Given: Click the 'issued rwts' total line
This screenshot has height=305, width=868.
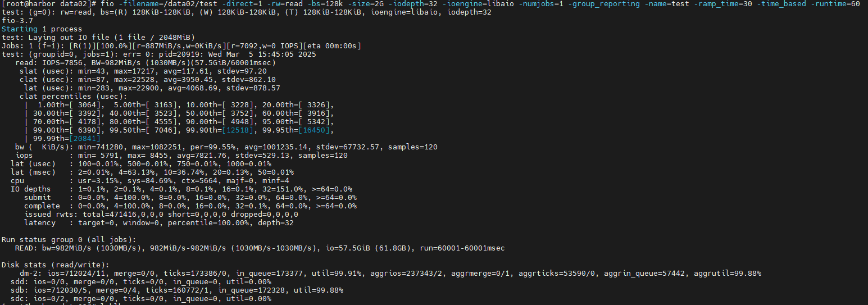Looking at the screenshot, I should click(x=161, y=215).
